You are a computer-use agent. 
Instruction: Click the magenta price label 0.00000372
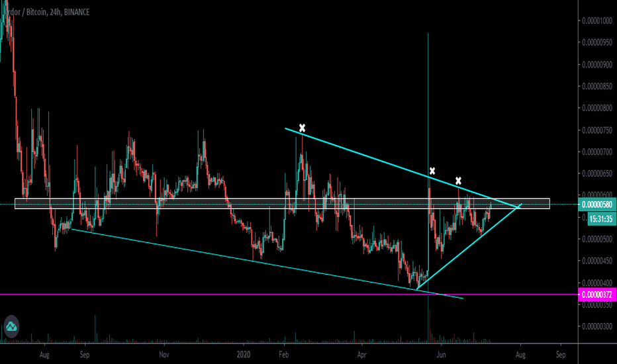[597, 295]
